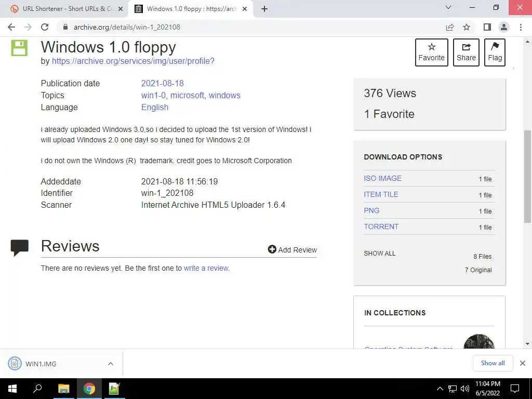Click the green floppy disk software icon
The image size is (532, 399).
19,48
